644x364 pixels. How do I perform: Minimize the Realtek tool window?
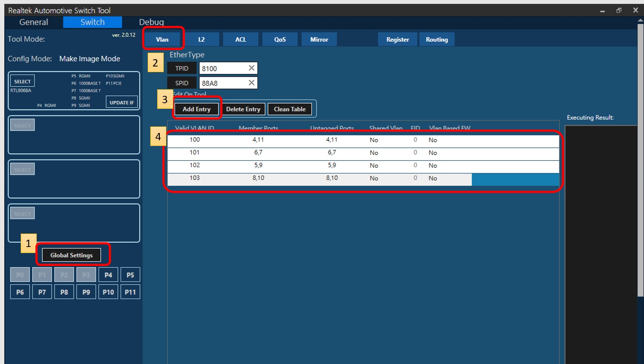point(603,10)
